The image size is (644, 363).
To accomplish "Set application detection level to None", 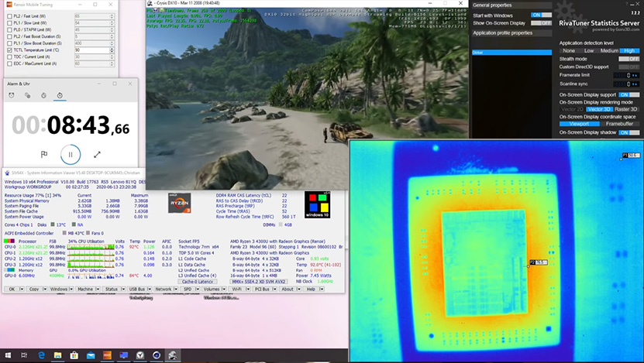I will 569,51.
